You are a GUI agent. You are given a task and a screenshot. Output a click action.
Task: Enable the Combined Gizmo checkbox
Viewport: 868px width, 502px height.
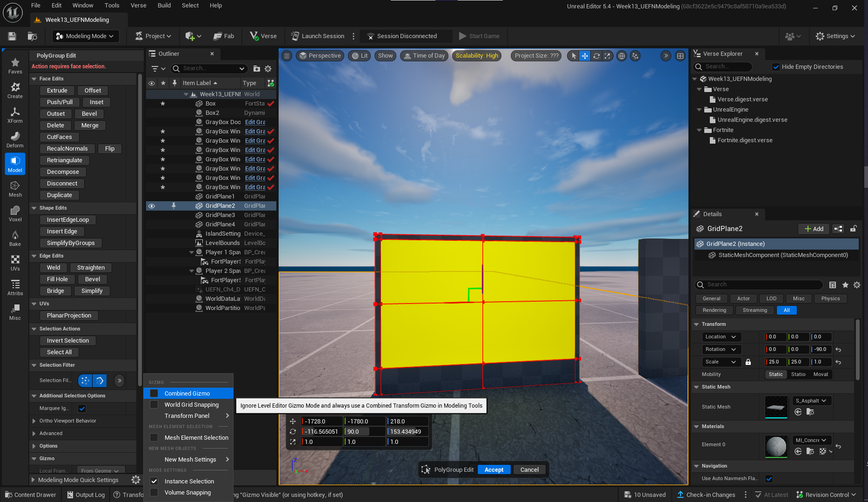pyautogui.click(x=154, y=393)
